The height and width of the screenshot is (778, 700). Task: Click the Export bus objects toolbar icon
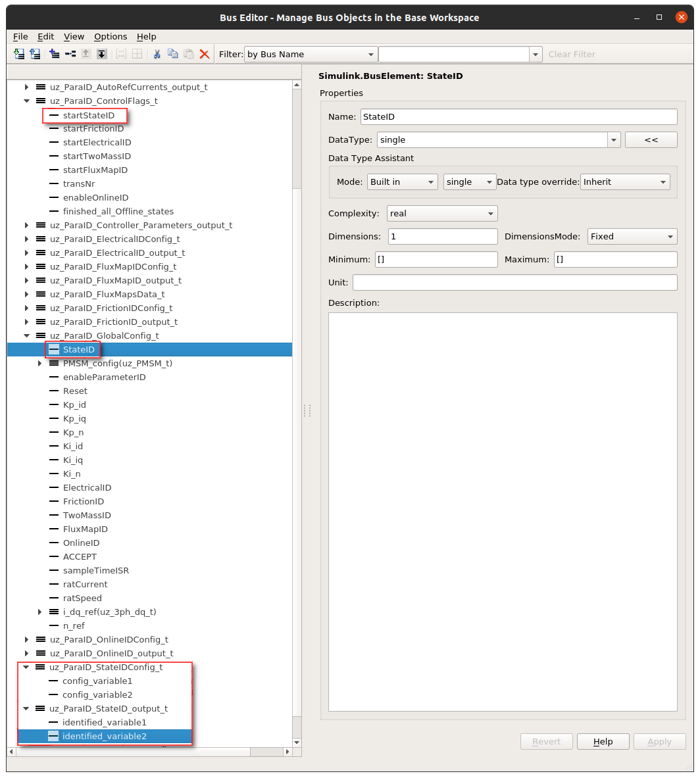pos(35,54)
